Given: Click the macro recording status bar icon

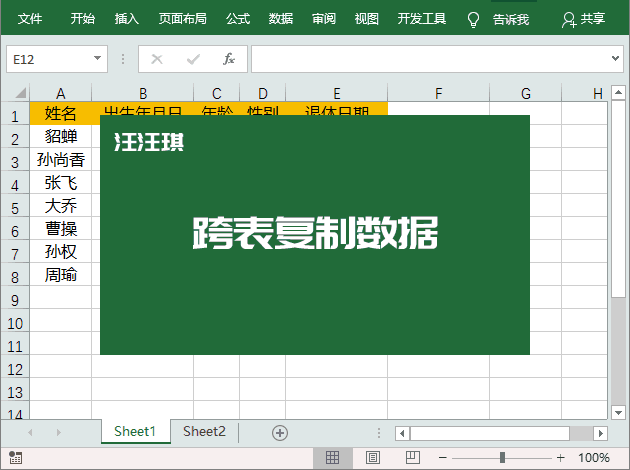Looking at the screenshot, I should 16,457.
